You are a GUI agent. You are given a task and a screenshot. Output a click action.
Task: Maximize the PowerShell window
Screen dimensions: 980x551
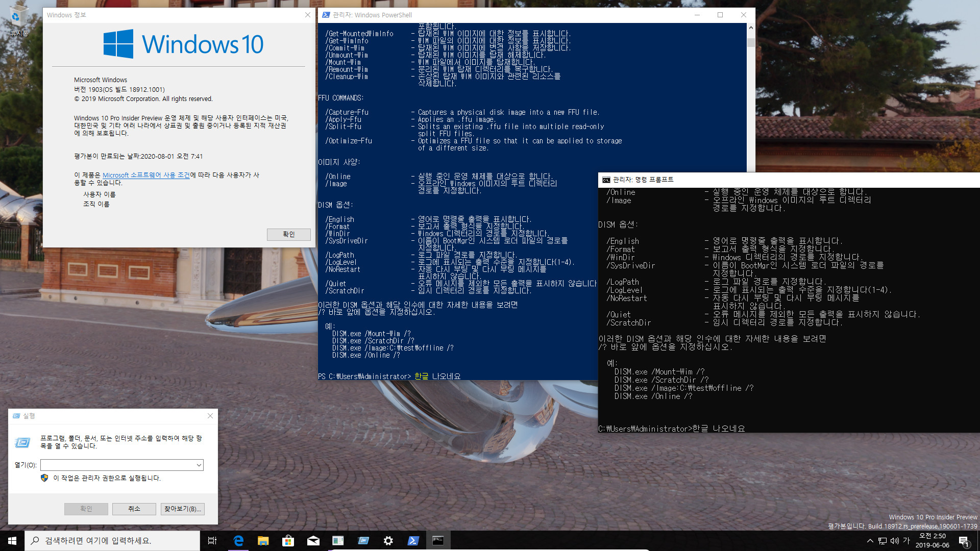720,15
